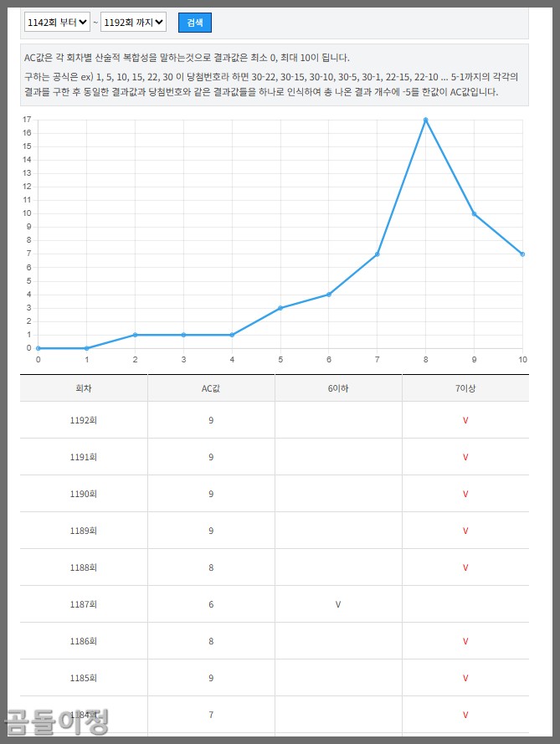The height and width of the screenshot is (744, 560).
Task: Click the red V mark in the 1190회 row
Action: click(465, 494)
